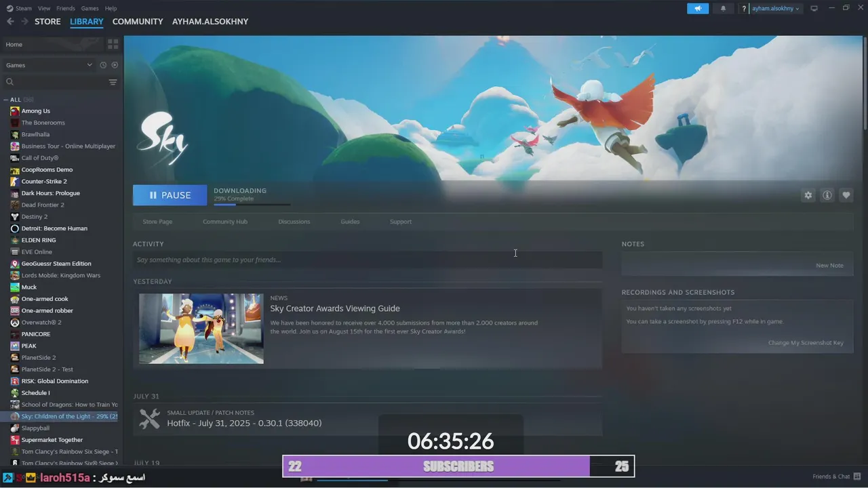This screenshot has width=868, height=488.
Task: Open advanced filter options icon
Action: (113, 82)
